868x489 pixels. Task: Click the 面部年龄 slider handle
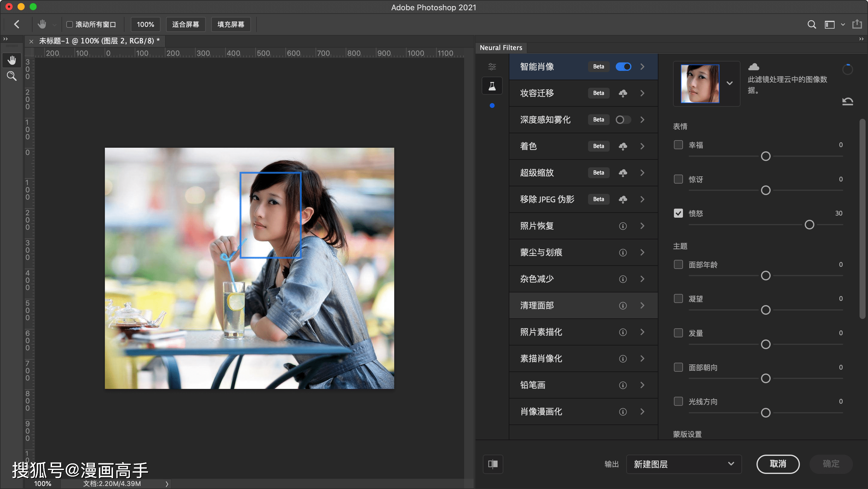[x=766, y=276]
